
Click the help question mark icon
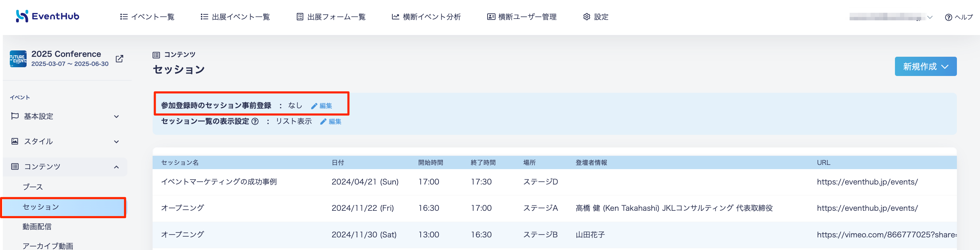click(948, 17)
